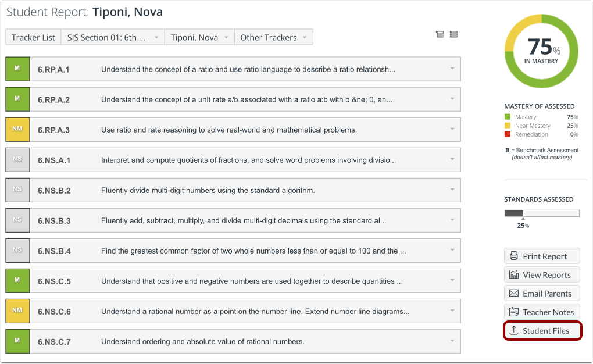Switch to the grouped tracker view icon
This screenshot has height=364, width=593.
(x=440, y=34)
